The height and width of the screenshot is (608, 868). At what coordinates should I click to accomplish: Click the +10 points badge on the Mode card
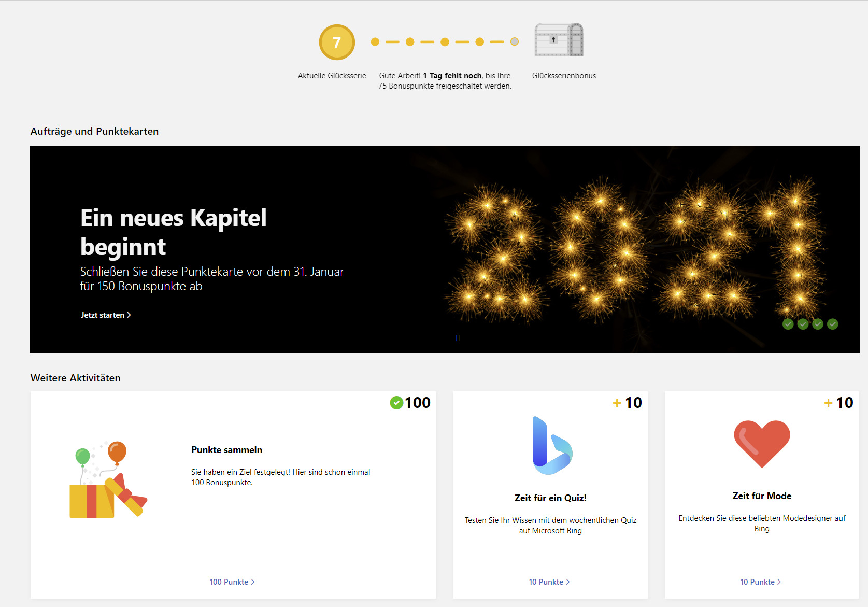click(x=838, y=403)
